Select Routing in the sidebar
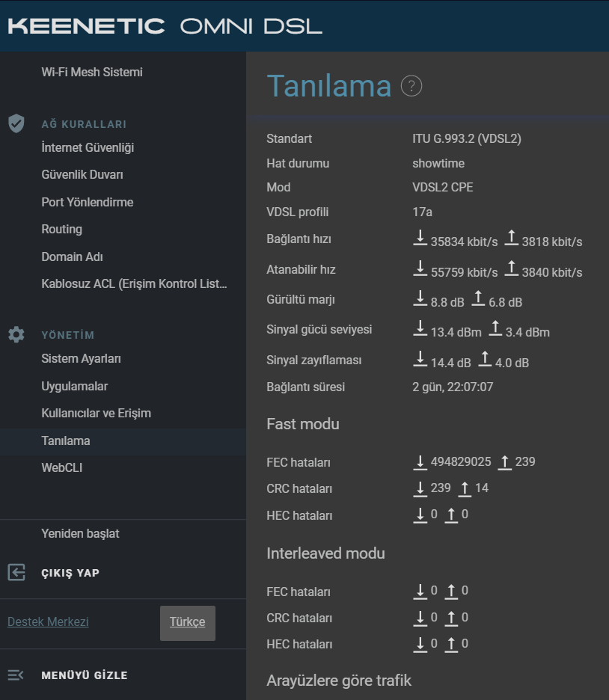 [x=61, y=229]
